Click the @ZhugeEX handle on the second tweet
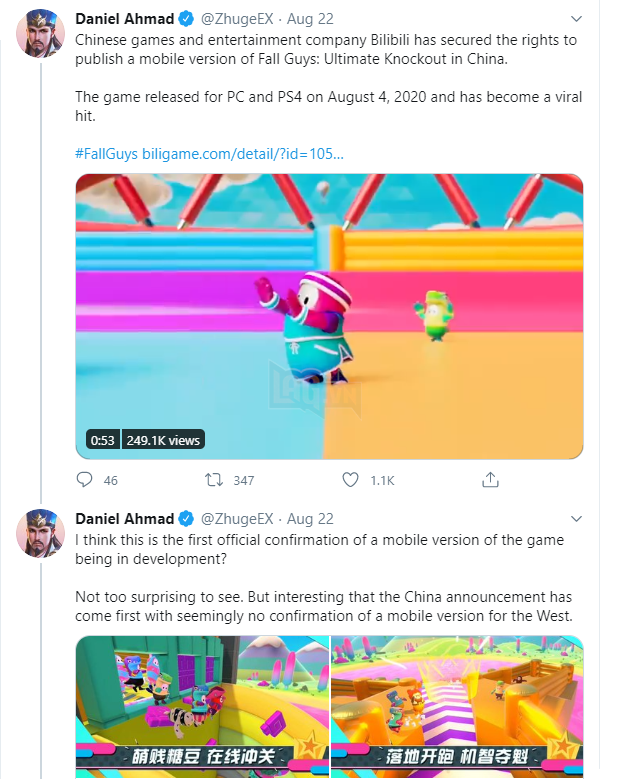The image size is (630, 779). [x=237, y=519]
